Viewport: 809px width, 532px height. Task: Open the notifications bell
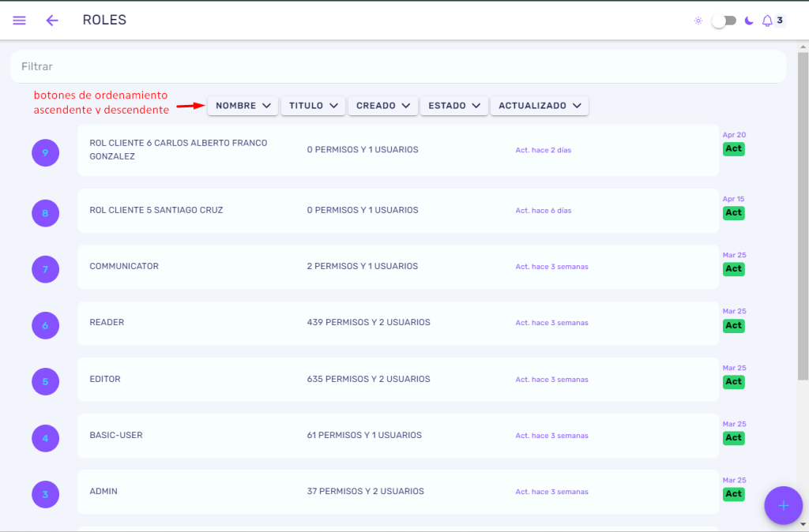[x=767, y=21]
